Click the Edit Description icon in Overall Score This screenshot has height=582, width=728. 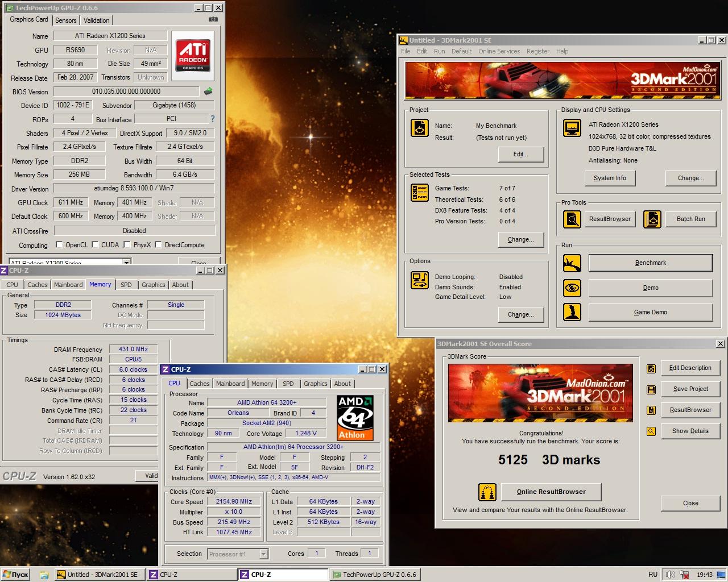[651, 368]
